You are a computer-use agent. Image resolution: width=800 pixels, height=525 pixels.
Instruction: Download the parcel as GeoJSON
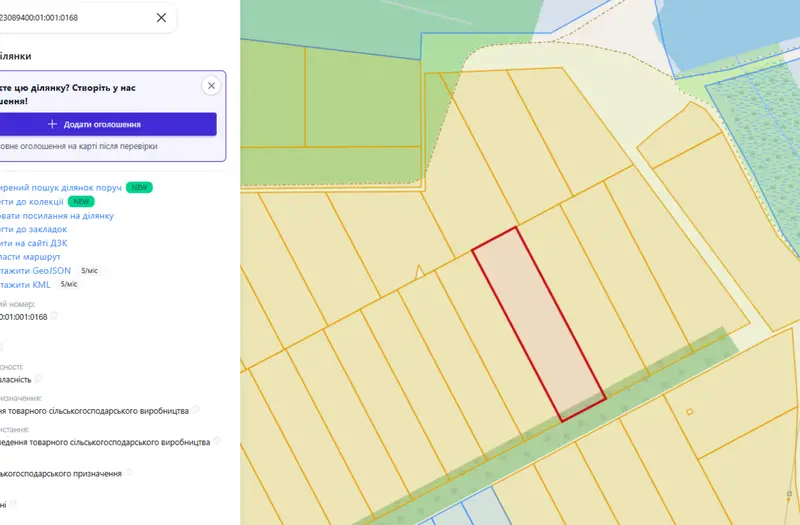tap(35, 270)
